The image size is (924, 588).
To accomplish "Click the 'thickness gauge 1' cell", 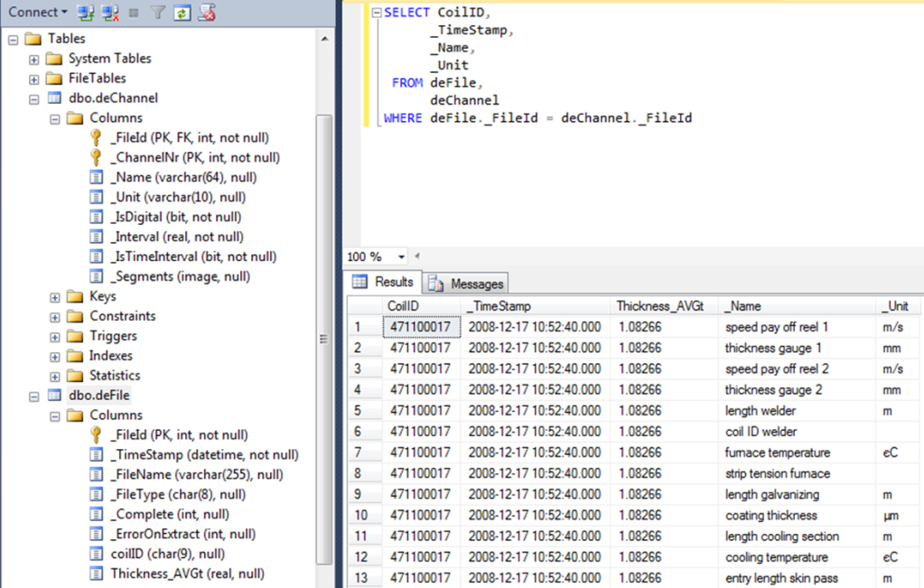I will click(797, 349).
